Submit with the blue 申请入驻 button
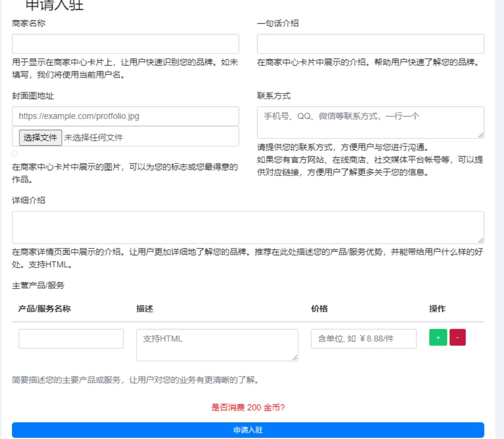Image resolution: width=504 pixels, height=439 pixels. pos(248,430)
